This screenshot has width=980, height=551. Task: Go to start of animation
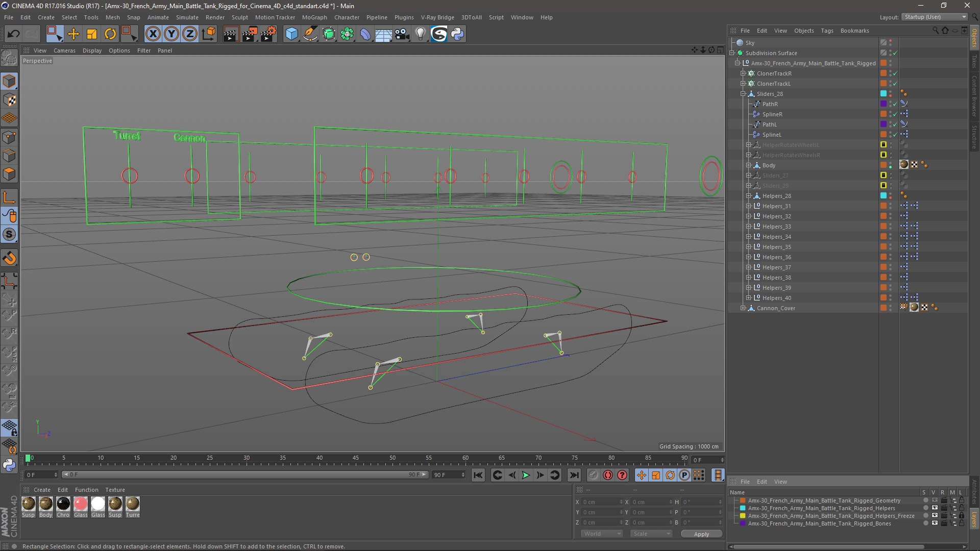click(478, 475)
